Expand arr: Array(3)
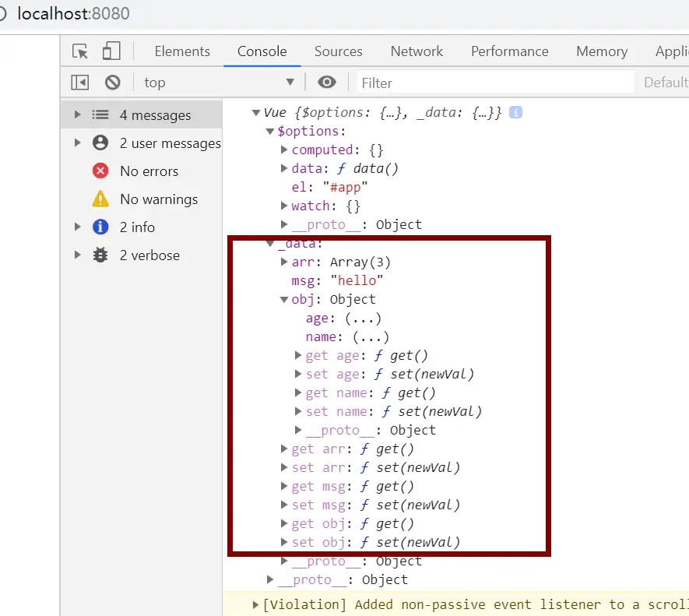 coord(284,262)
